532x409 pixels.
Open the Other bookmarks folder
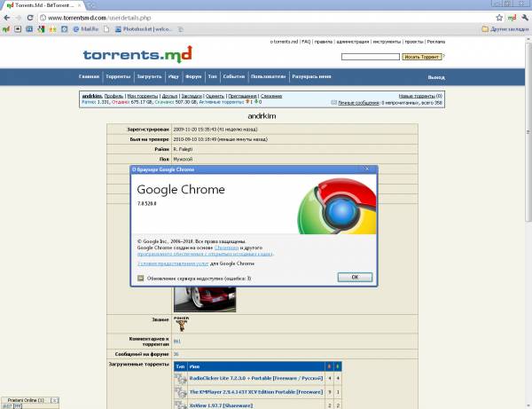tap(505, 29)
